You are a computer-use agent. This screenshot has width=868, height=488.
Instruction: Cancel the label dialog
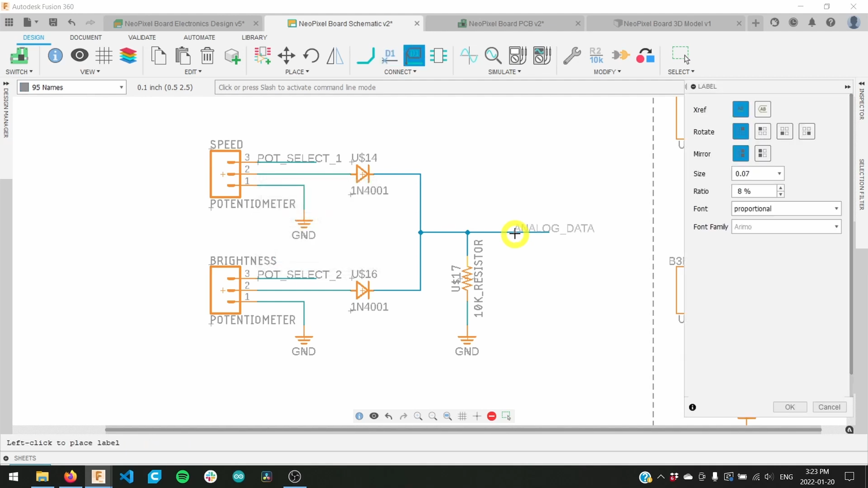tap(829, 407)
